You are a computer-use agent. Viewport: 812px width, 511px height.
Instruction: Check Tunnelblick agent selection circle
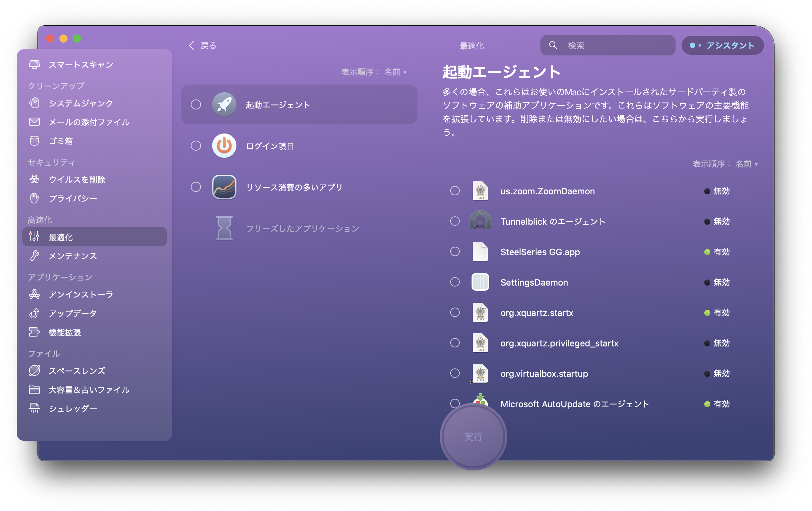pyautogui.click(x=455, y=221)
